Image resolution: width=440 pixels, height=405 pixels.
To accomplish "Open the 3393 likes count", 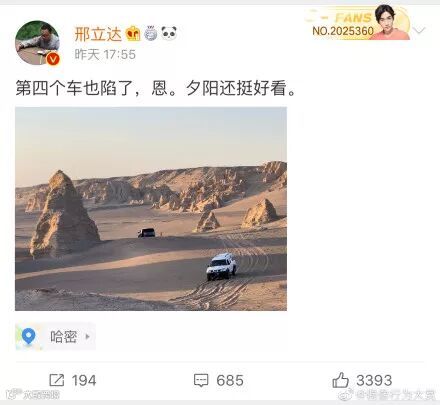I will 374,380.
